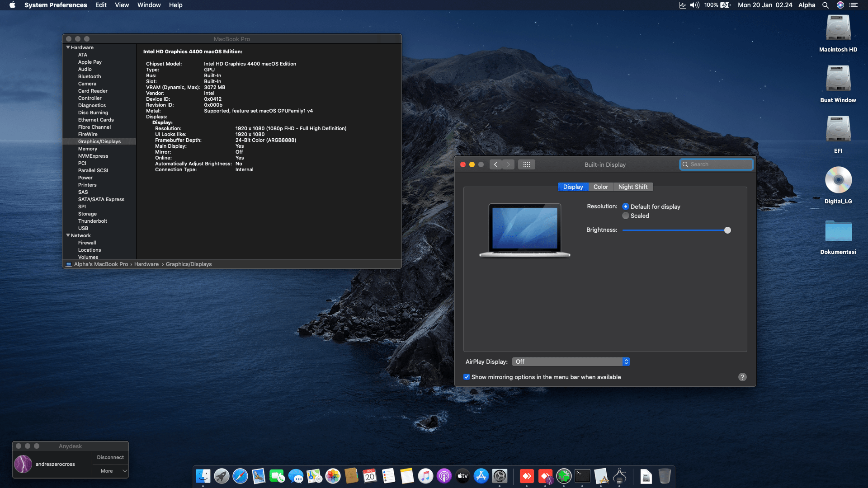Click the show all preferences grid icon
868x488 pixels.
(526, 164)
